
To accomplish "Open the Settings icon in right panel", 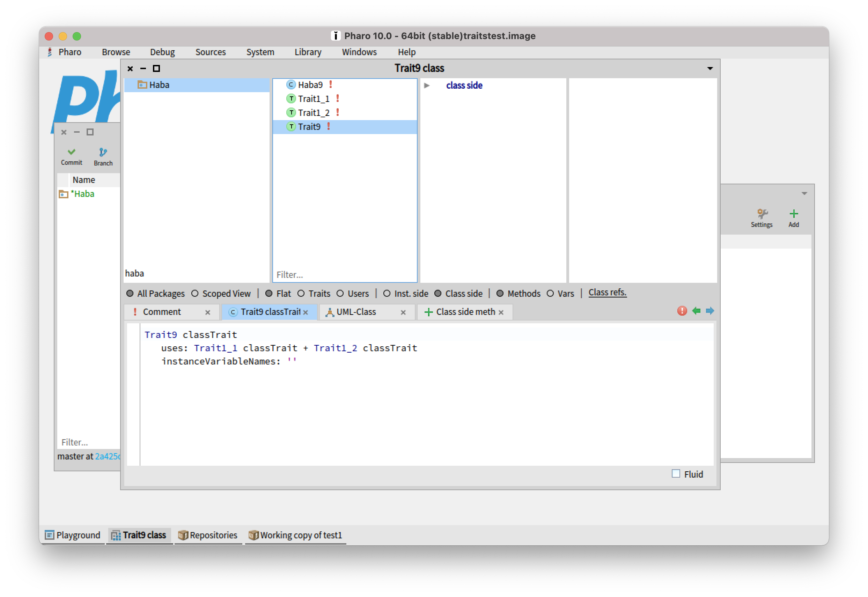I will click(762, 214).
